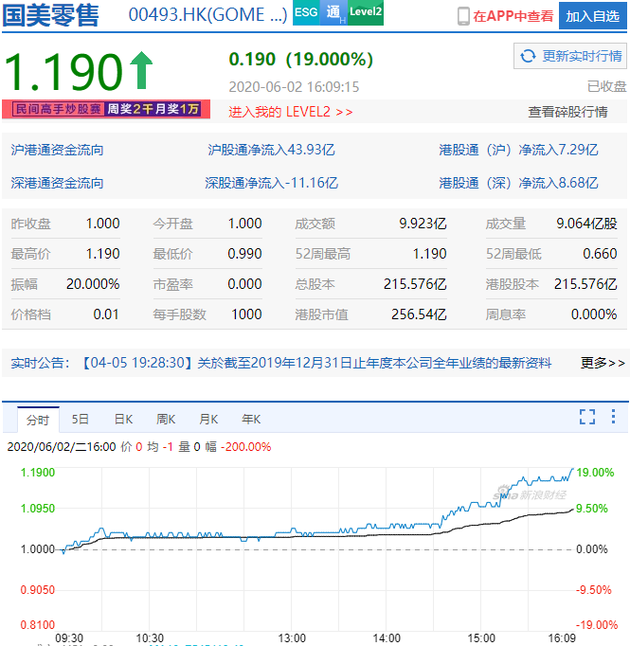This screenshot has height=646, width=630.
Task: Open fullscreen chart via expand icon
Action: (587, 417)
